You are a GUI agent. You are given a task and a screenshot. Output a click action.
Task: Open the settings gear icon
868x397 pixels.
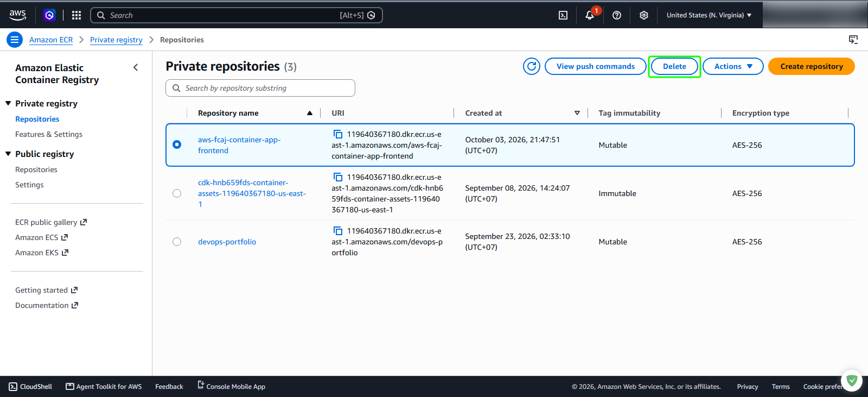click(644, 15)
